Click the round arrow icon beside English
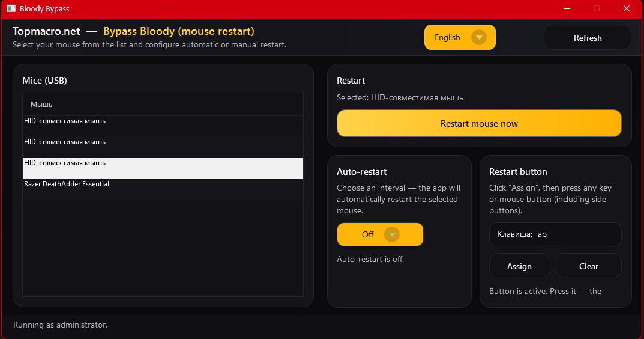Viewport: 644px width, 339px height. click(478, 37)
